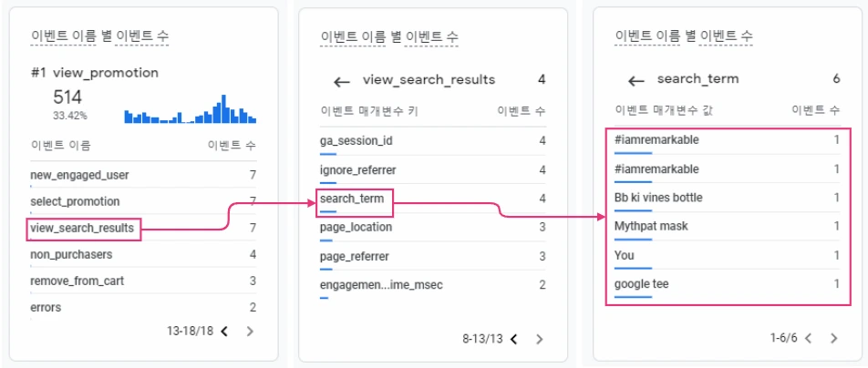Go to next page in 1-6/6 card
Screen dimensions: 868x368
[833, 338]
